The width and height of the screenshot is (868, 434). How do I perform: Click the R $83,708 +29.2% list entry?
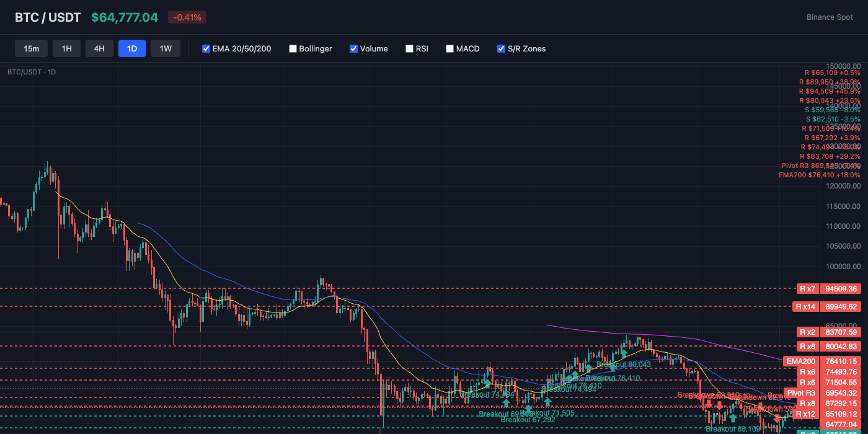pos(830,156)
